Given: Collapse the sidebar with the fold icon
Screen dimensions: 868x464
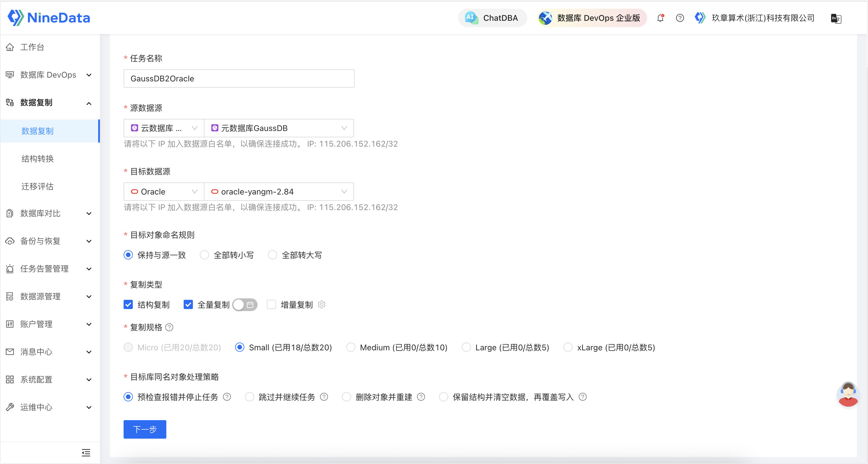Looking at the screenshot, I should [x=86, y=452].
